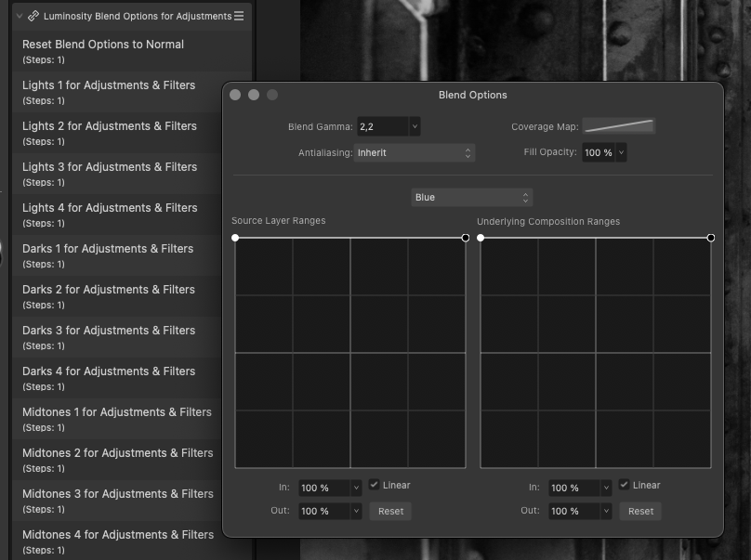Image resolution: width=751 pixels, height=560 pixels.
Task: Collapse the Luminosity Blend Options category
Action: (x=19, y=16)
